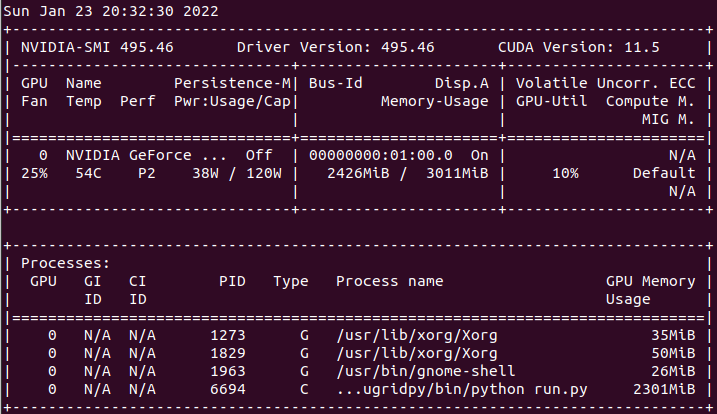Click the Pwr:Usage/Cap header

232,101
